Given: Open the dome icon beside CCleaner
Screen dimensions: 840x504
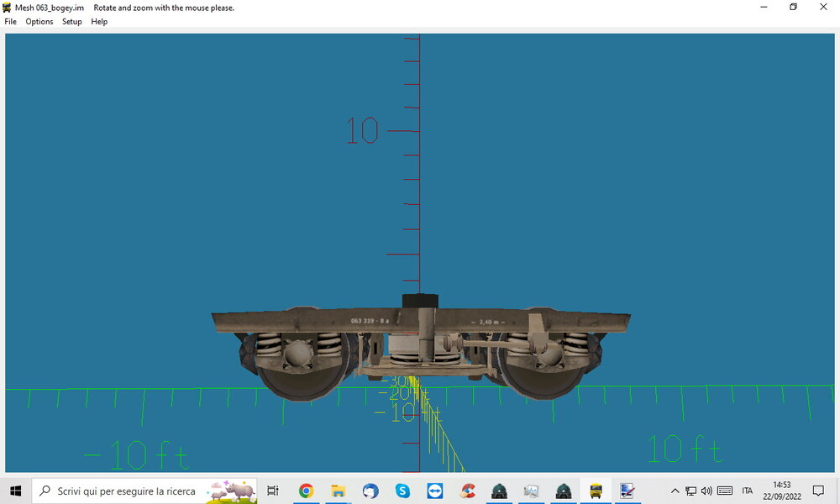Looking at the screenshot, I should [499, 491].
